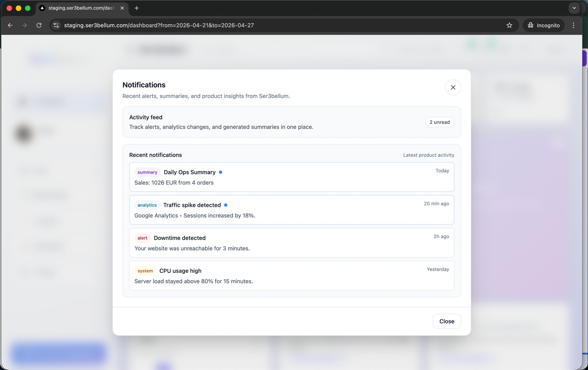The width and height of the screenshot is (588, 370).
Task: Click the browser back arrow
Action: click(x=10, y=25)
